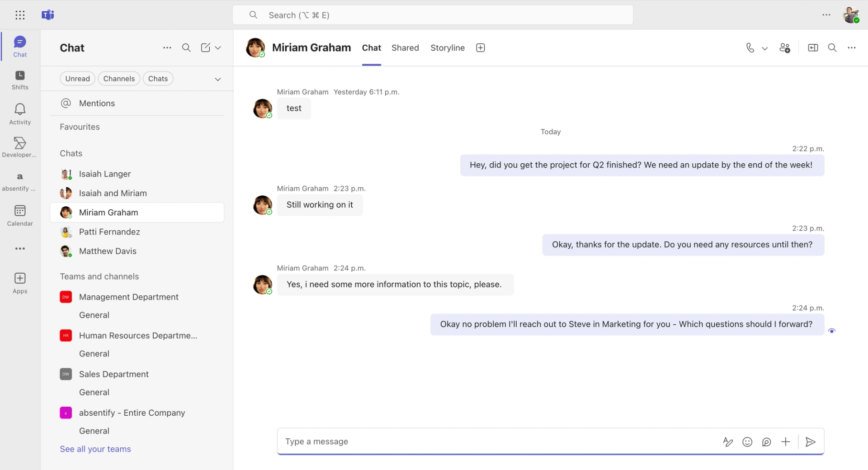Image resolution: width=868 pixels, height=470 pixels.
Task: Toggle the Unread filter chip
Action: [77, 79]
